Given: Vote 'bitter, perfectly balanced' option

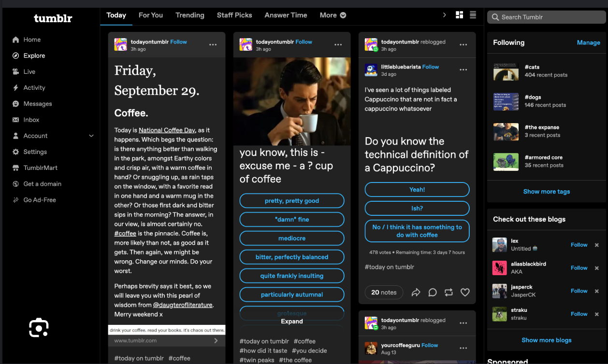Looking at the screenshot, I should pos(292,257).
